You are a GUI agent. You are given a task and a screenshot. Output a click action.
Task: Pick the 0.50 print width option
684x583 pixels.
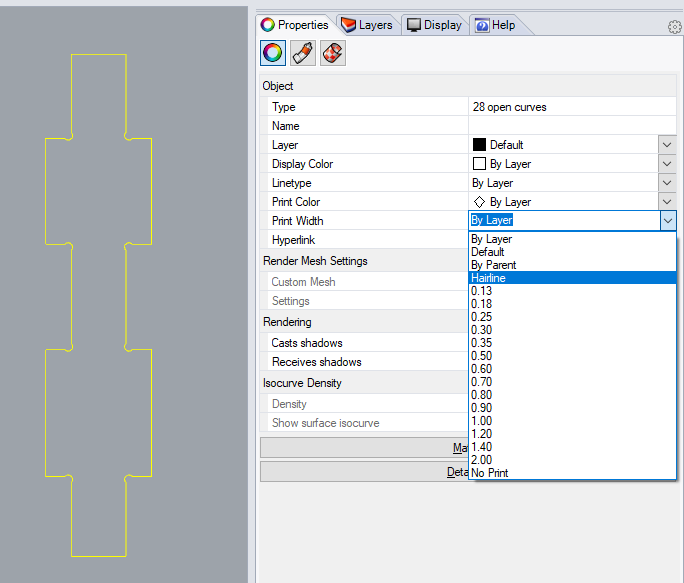(x=482, y=356)
